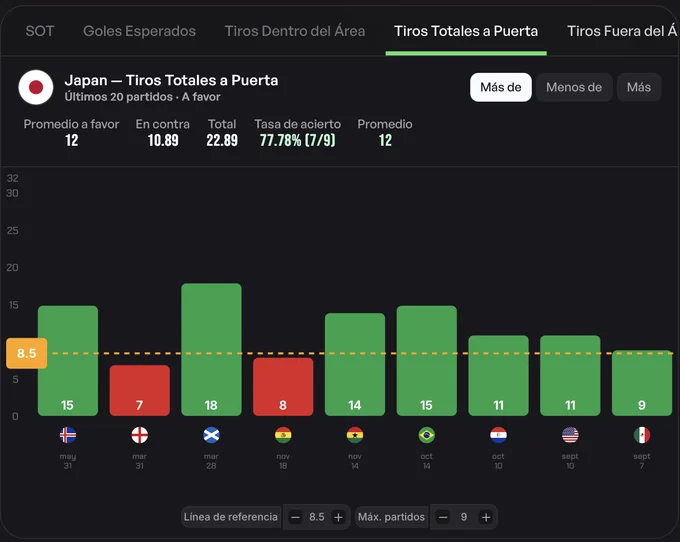Click the Sept 10 bar showing 11
This screenshot has width=680, height=542.
pyautogui.click(x=570, y=375)
